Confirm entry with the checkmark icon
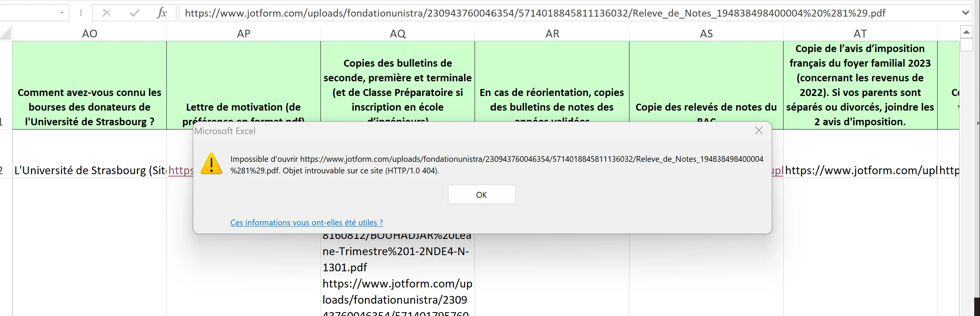Screen dimensions: 980x316 click(134, 13)
